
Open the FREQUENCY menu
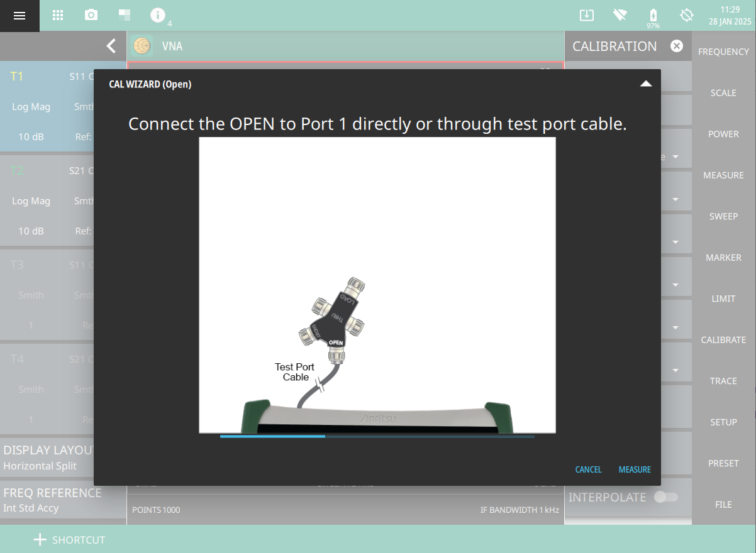[x=723, y=52]
